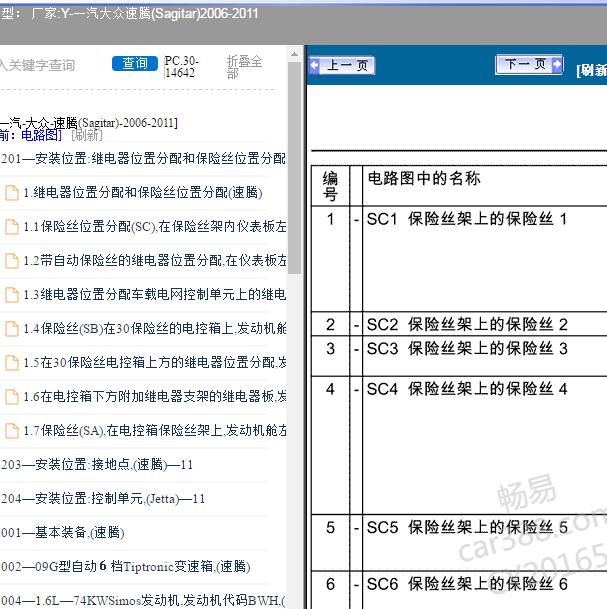Click the 下一页 next page button
The width and height of the screenshot is (607, 609).
click(x=529, y=64)
